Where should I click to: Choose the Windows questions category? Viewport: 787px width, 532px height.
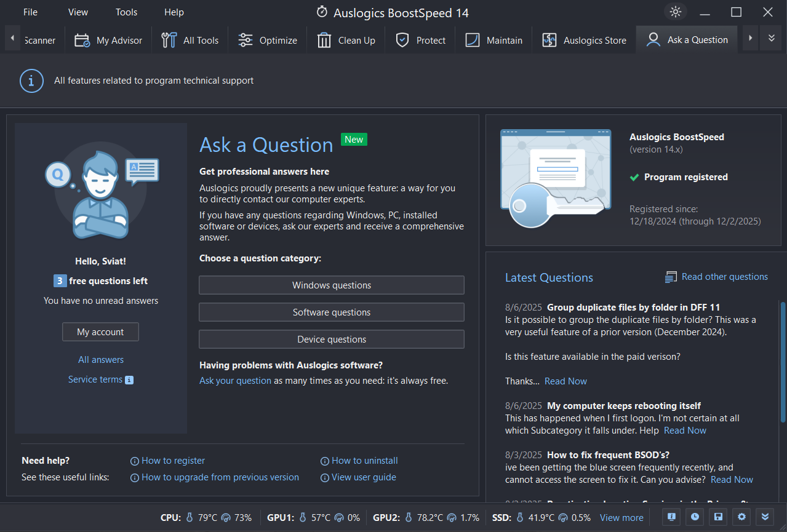pyautogui.click(x=331, y=285)
